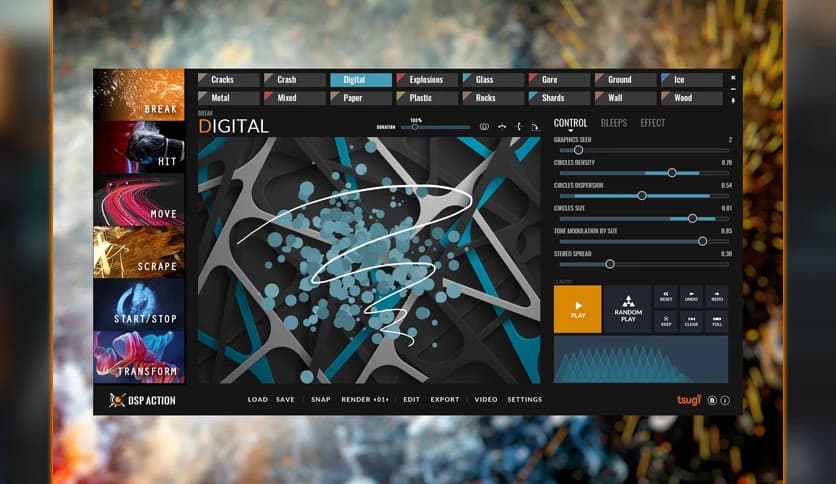Open the START/STOP sound category
This screenshot has height=484, width=836.
click(x=139, y=304)
